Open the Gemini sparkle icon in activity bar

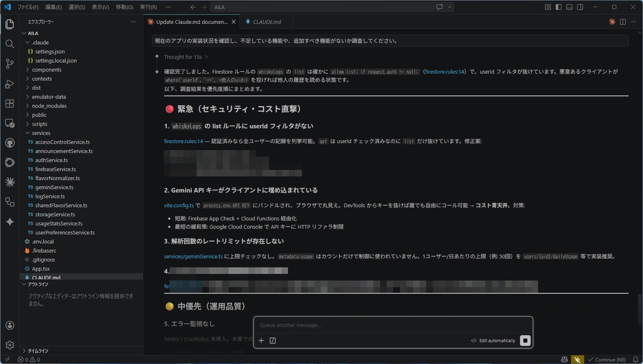click(x=10, y=222)
